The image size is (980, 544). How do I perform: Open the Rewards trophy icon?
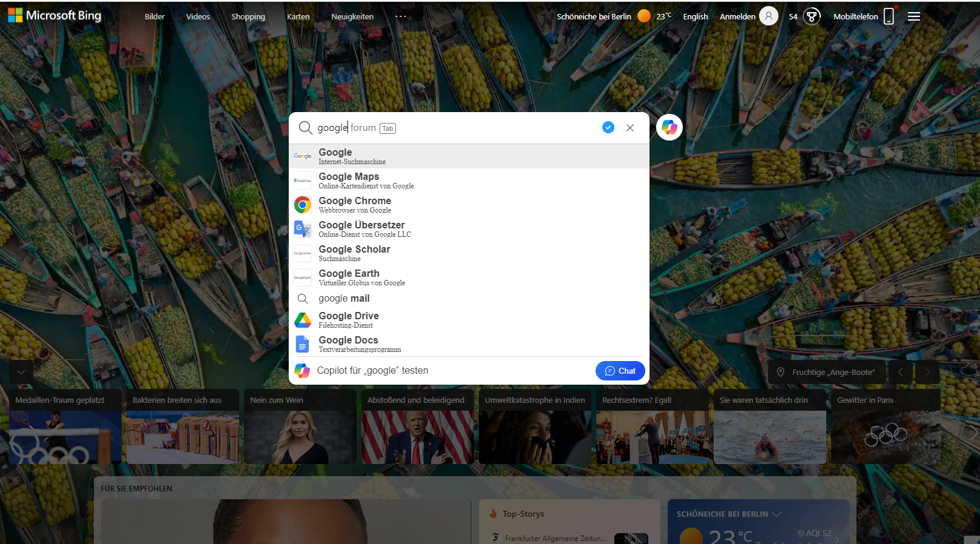812,16
